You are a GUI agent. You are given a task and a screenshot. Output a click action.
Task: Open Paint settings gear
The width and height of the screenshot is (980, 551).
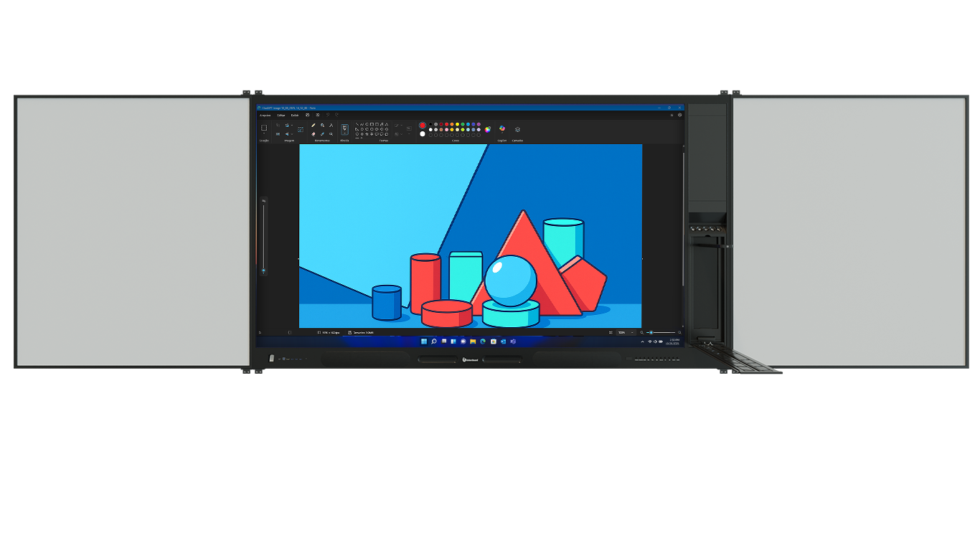coord(680,115)
